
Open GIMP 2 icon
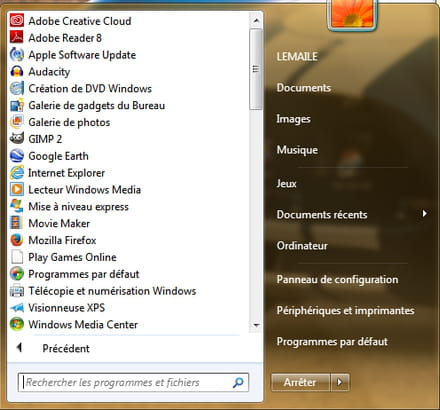(x=17, y=139)
